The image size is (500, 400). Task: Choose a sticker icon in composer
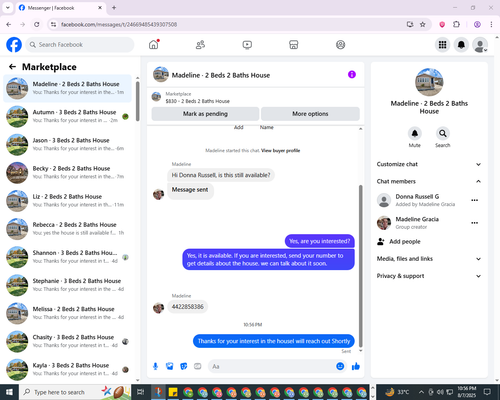coord(184,366)
